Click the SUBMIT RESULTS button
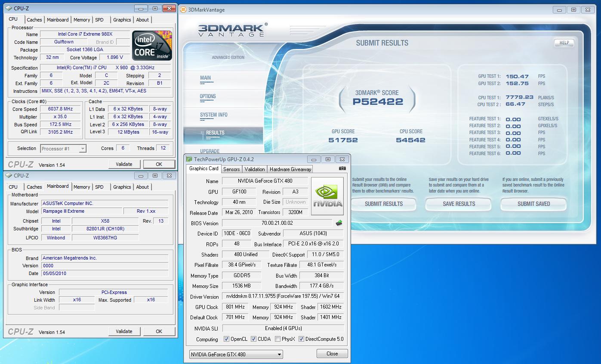Viewport: 601px width, 364px height. [384, 204]
